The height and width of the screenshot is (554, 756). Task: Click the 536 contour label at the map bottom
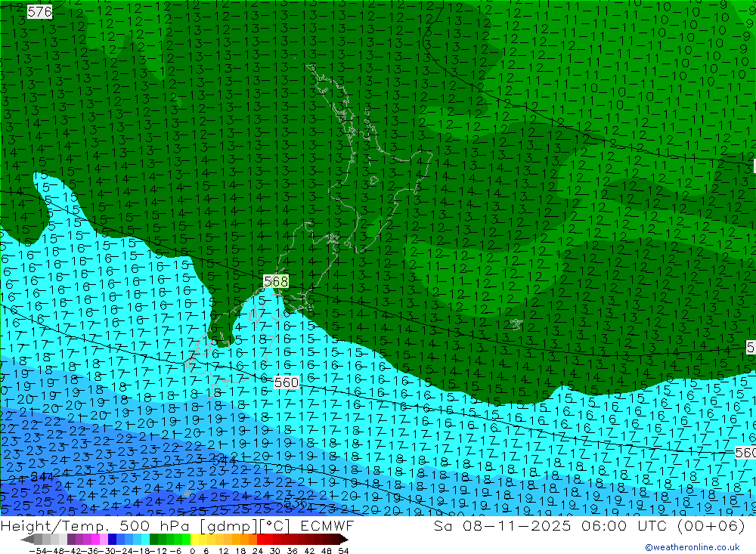coord(295,504)
